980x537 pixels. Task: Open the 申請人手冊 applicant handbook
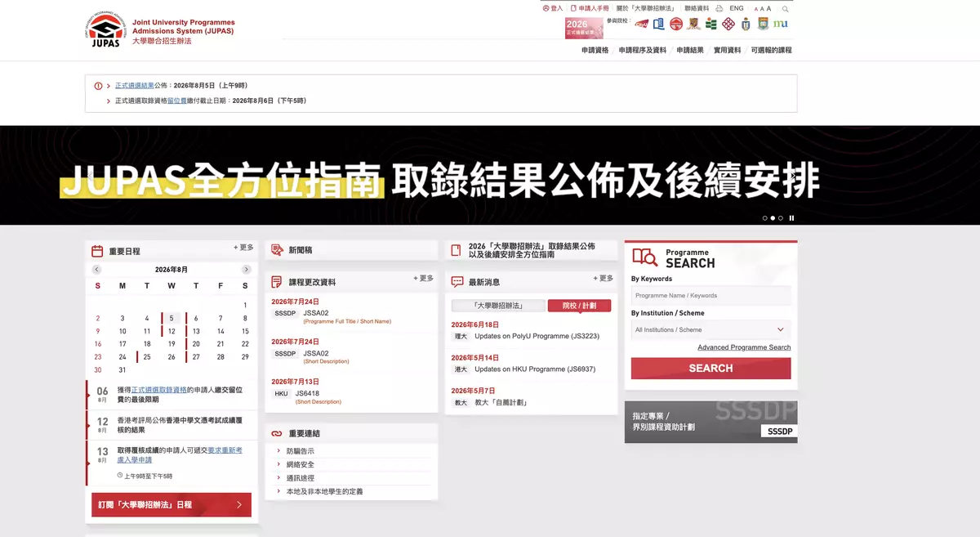tap(590, 8)
